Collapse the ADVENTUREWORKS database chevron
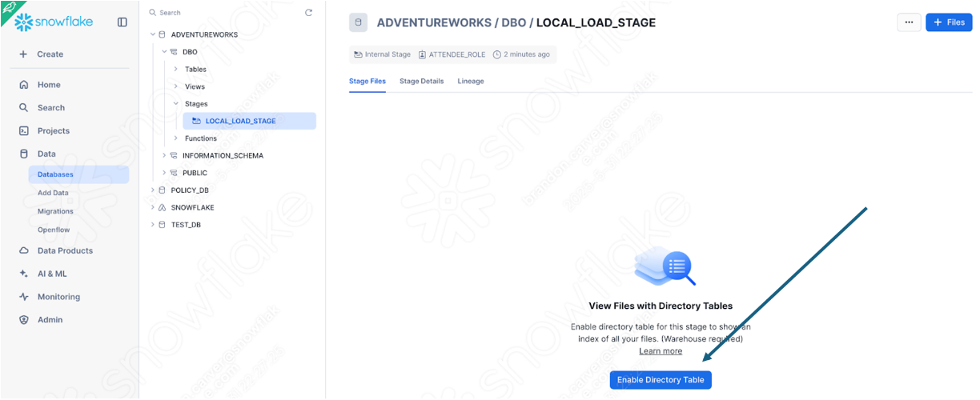980x400 pixels. [x=153, y=35]
